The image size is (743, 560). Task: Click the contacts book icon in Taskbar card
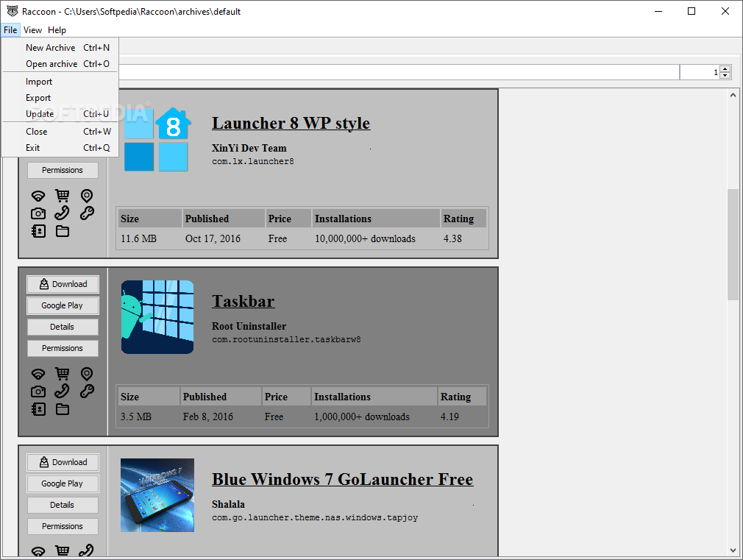pos(38,409)
